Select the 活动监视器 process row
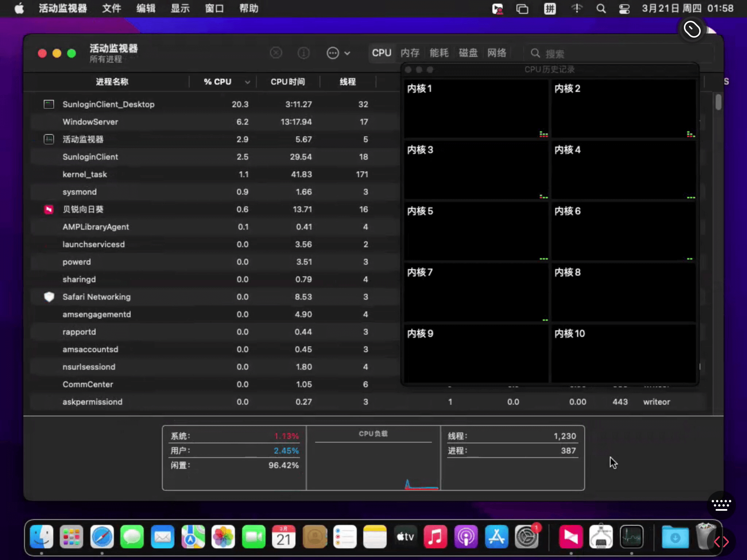747x560 pixels. tap(215, 139)
